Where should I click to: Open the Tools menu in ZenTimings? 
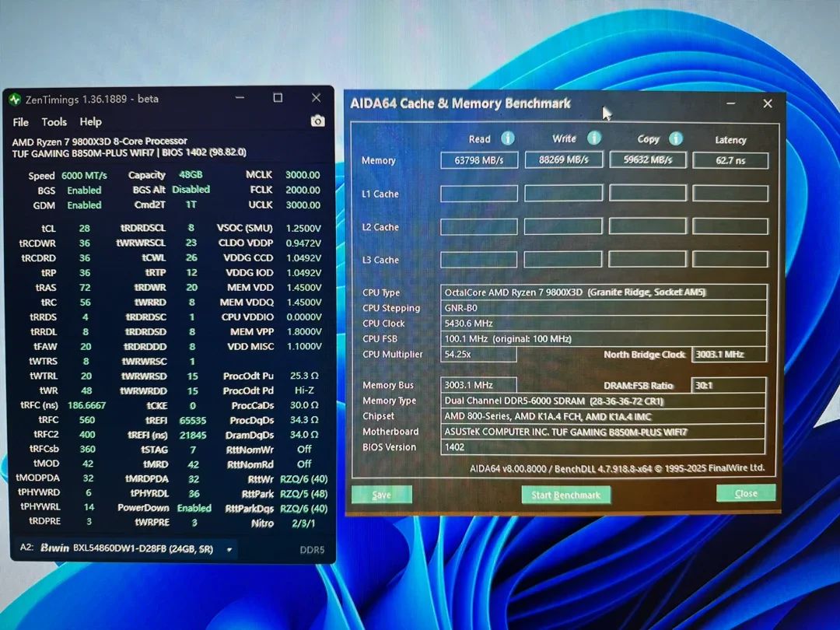pos(54,122)
